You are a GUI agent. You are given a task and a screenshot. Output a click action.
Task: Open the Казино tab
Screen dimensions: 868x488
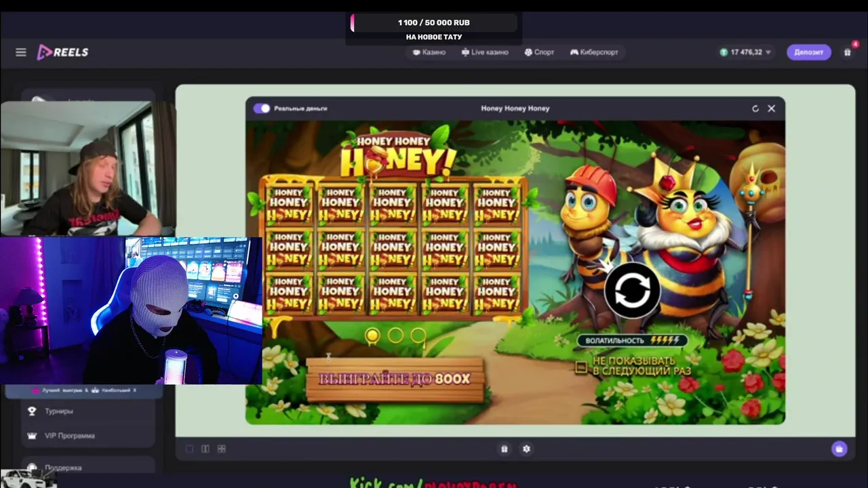tap(429, 52)
